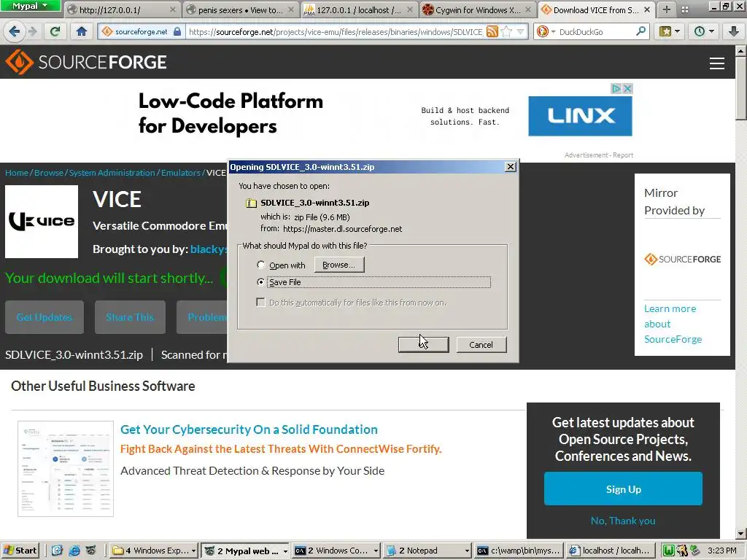This screenshot has width=747, height=560.
Task: Open the Mypal application menu
Action: [30, 6]
